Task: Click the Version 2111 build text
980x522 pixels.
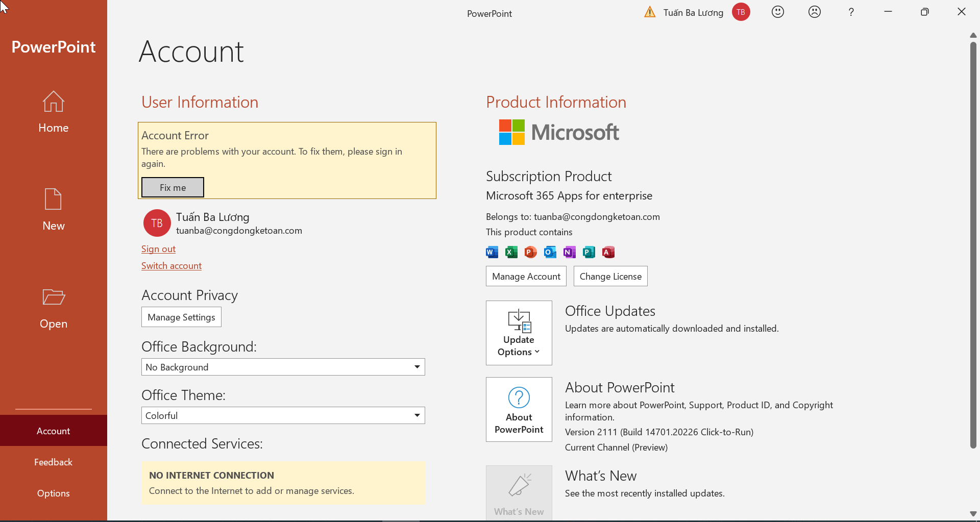Action: point(659,432)
